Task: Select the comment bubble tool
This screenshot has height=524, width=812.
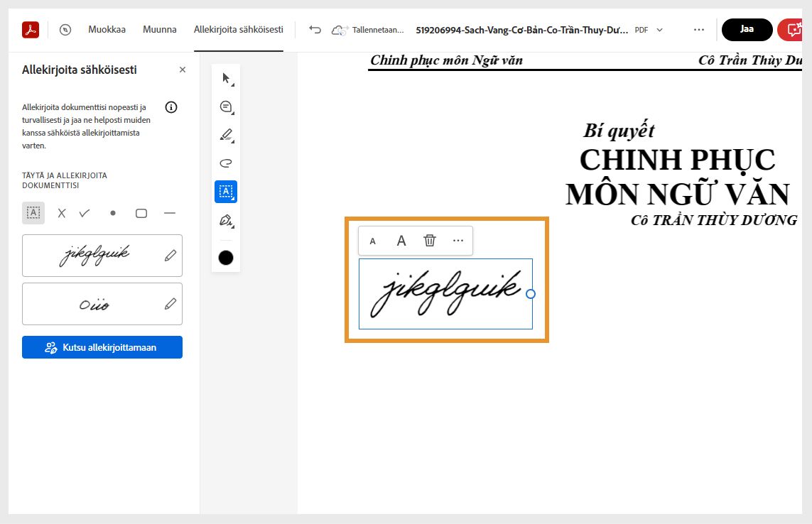Action: click(x=227, y=107)
